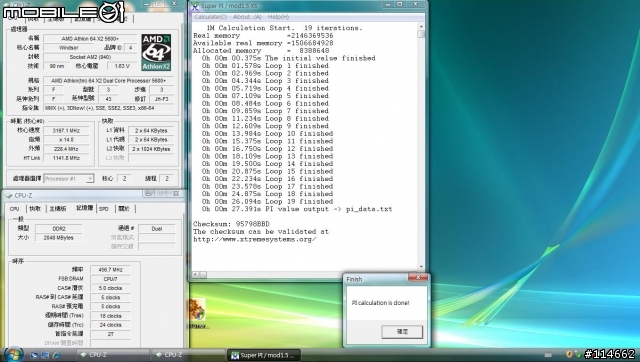The width and height of the screenshot is (640, 362).
Task: Click the keyboard language bar tray icon
Action: (x=548, y=355)
